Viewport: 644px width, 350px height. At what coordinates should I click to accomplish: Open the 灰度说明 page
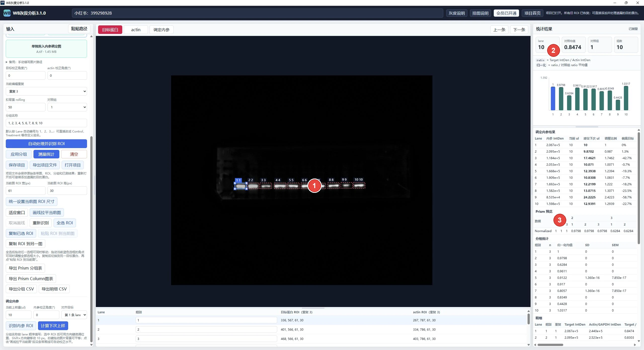click(457, 13)
